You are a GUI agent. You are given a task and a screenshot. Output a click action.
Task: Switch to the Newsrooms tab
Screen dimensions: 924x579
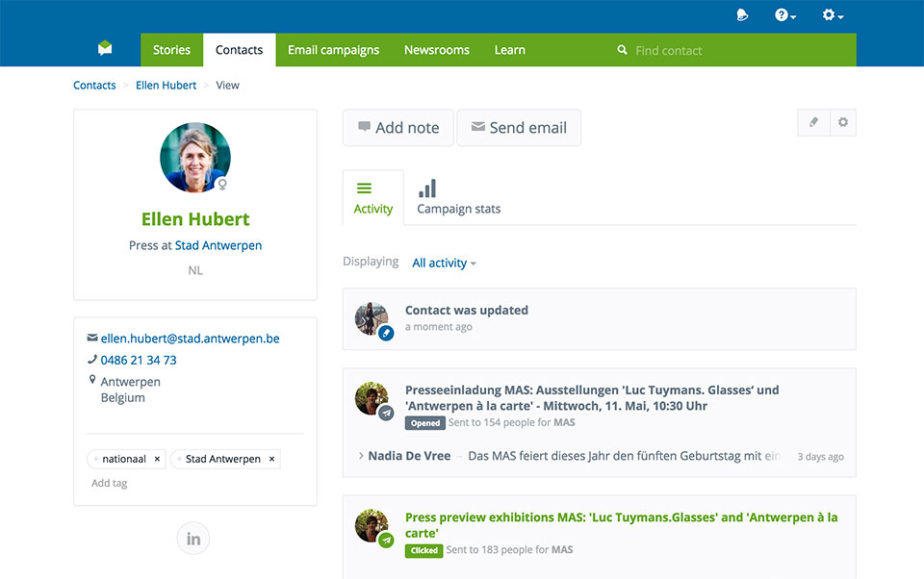tap(437, 50)
